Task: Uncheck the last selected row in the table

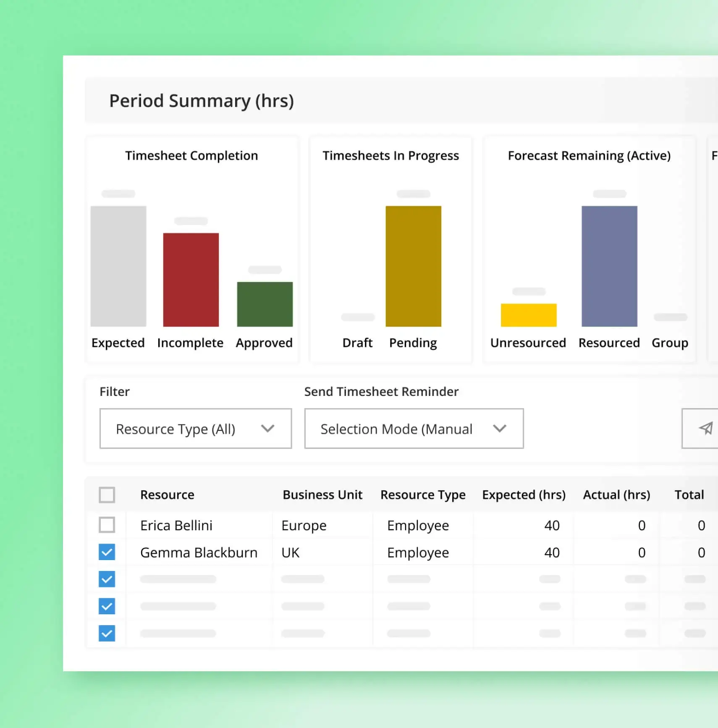Action: pos(107,633)
